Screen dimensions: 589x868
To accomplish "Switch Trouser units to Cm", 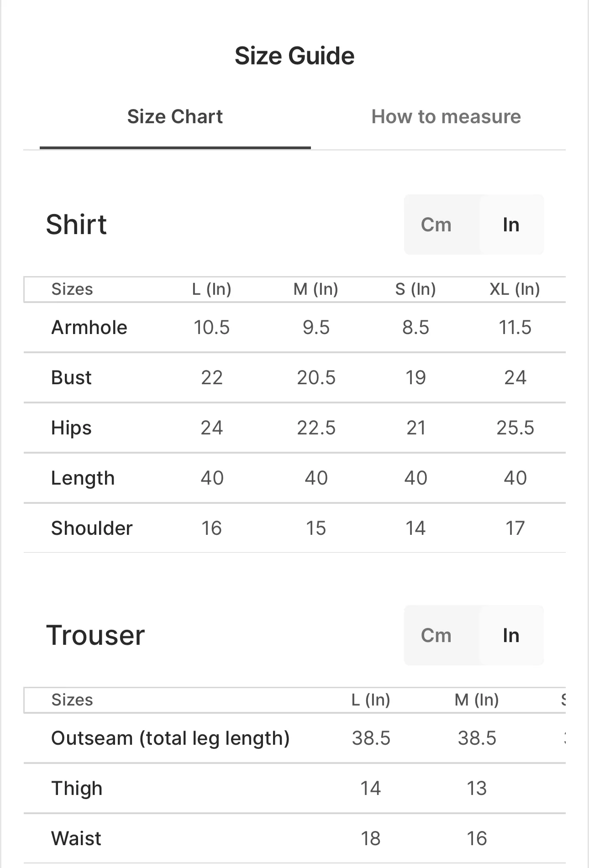I will [436, 635].
